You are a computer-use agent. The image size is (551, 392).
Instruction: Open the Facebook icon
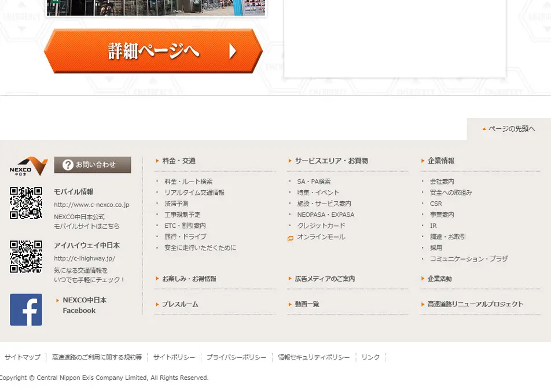point(26,309)
